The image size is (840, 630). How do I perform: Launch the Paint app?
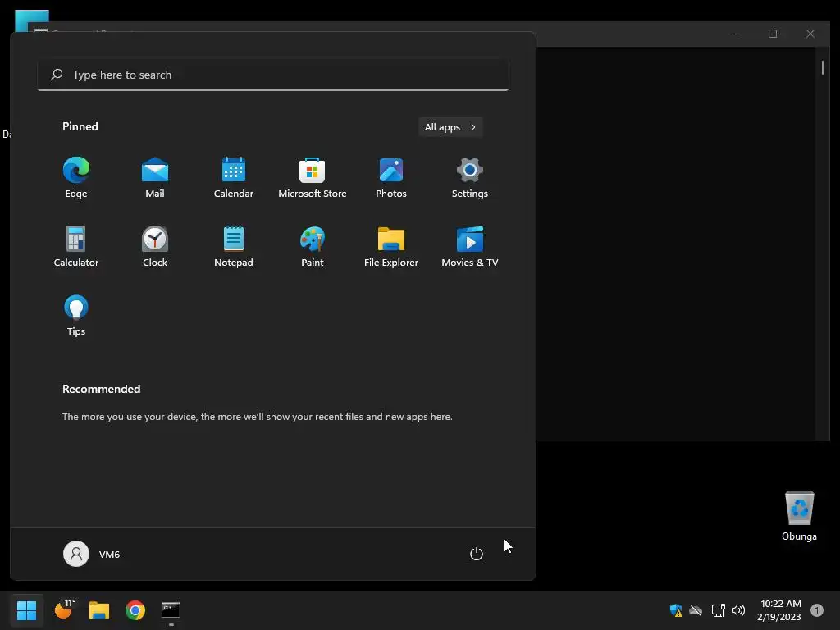[313, 246]
